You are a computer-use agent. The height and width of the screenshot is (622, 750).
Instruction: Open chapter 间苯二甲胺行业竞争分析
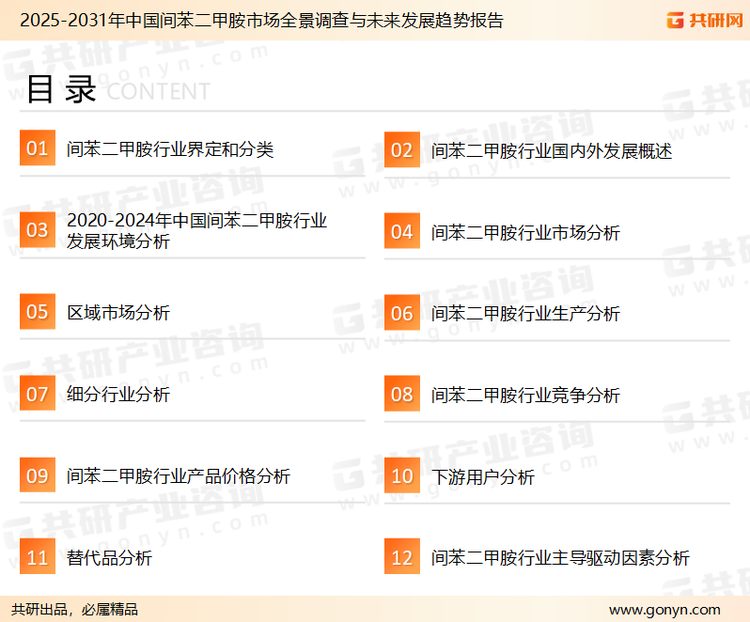pos(525,395)
